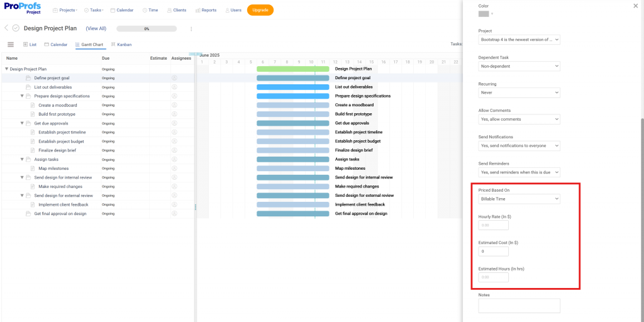644x322 pixels.
Task: Open Users in the top navigation
Action: pos(233,10)
